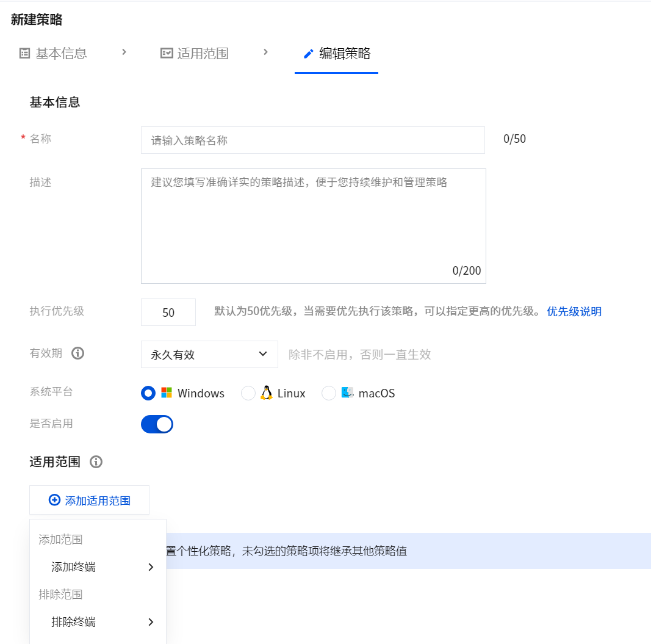
Task: Click the 适用范围 step icon
Action: [167, 53]
